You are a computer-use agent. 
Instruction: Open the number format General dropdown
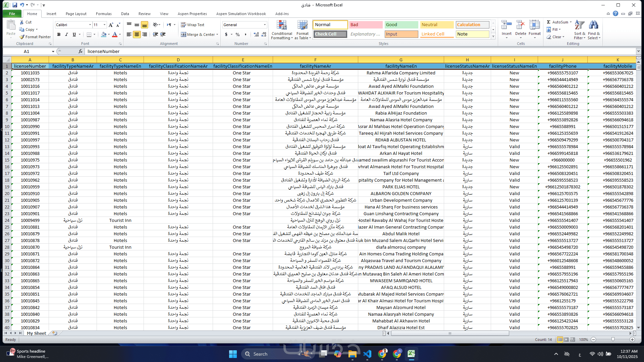click(x=265, y=25)
